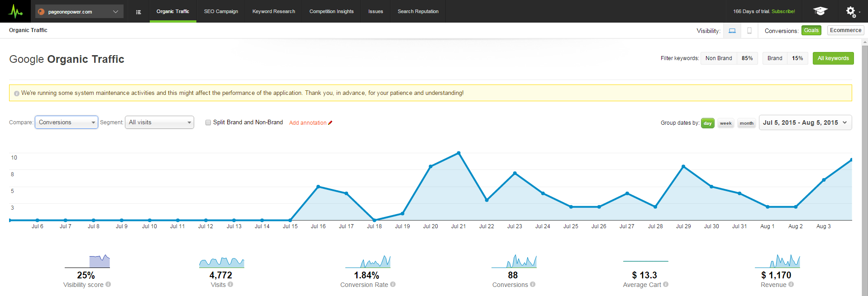Open the graduation cap tutorials icon
The width and height of the screenshot is (868, 296).
[x=820, y=11]
